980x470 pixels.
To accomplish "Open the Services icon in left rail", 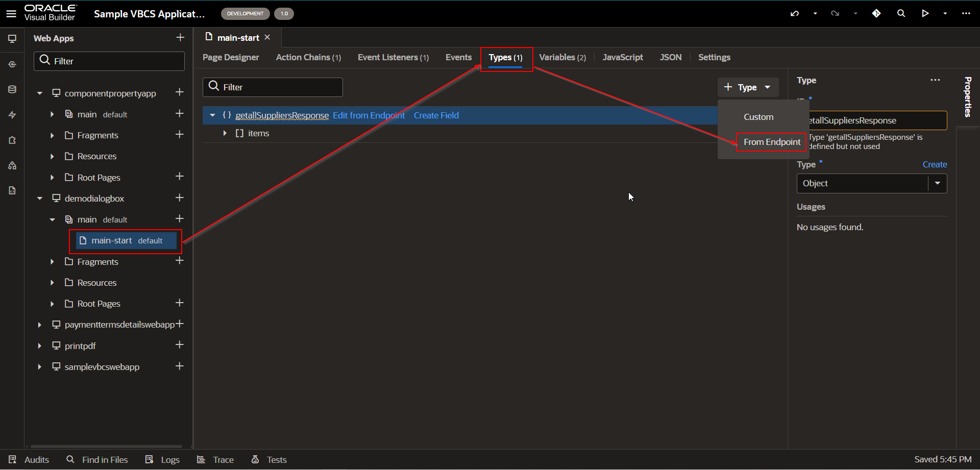I will (x=12, y=64).
